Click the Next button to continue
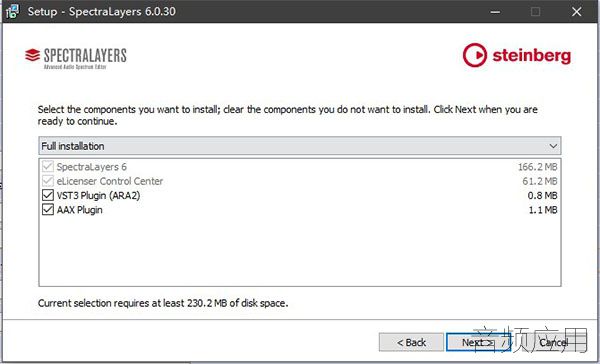The width and height of the screenshot is (600, 364). click(x=478, y=342)
